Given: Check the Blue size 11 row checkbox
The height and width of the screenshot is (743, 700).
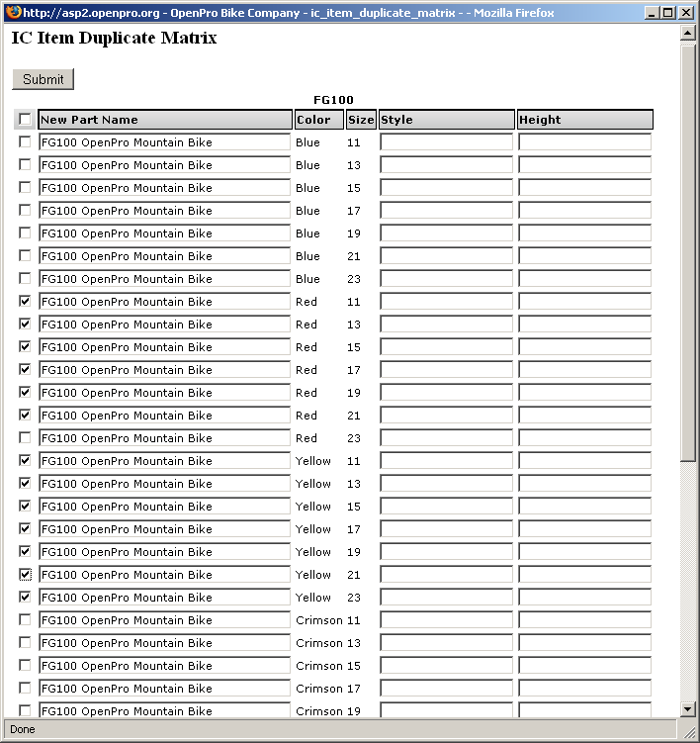Looking at the screenshot, I should tap(25, 142).
